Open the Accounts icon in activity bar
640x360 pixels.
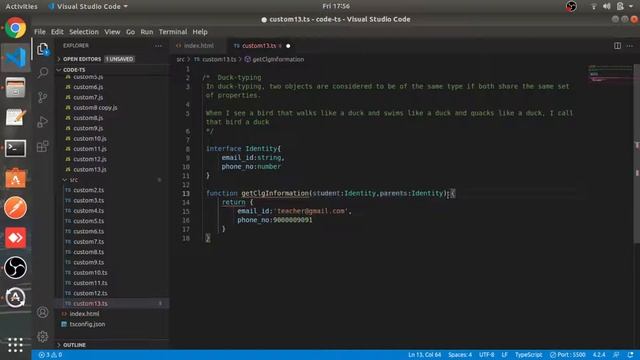pos(43,312)
